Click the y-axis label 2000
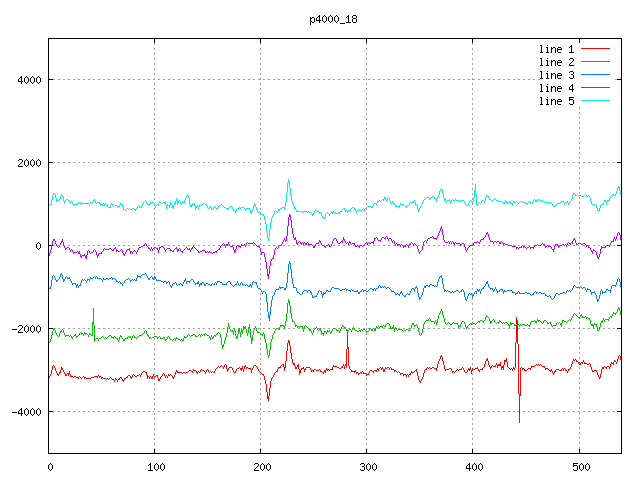Image resolution: width=640 pixels, height=480 pixels. (x=29, y=163)
